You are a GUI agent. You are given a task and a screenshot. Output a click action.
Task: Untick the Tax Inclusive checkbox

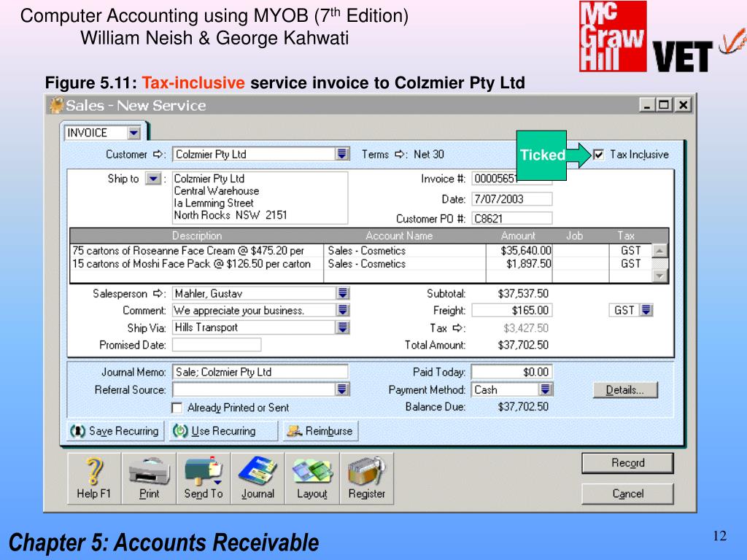[x=599, y=155]
